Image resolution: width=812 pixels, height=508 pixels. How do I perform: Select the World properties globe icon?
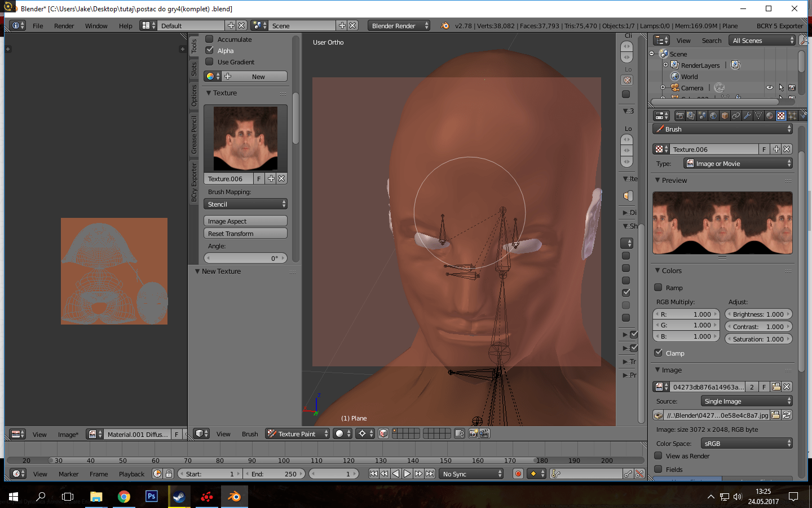tap(712, 115)
